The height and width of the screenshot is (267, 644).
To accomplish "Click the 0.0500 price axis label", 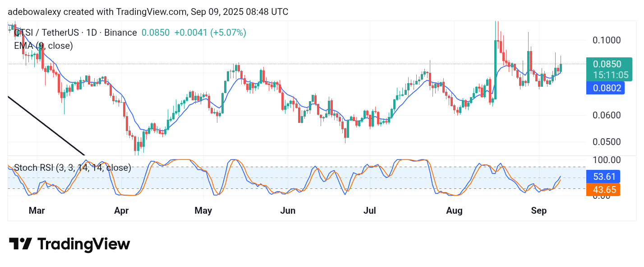I will pos(607,142).
